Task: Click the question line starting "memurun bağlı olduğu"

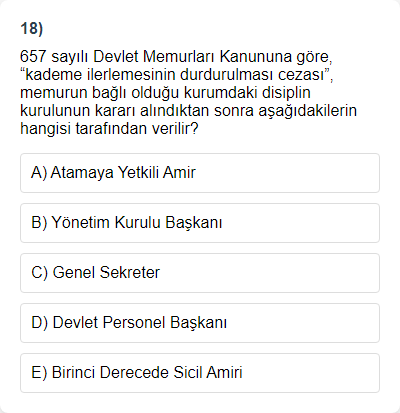Action: [165, 93]
